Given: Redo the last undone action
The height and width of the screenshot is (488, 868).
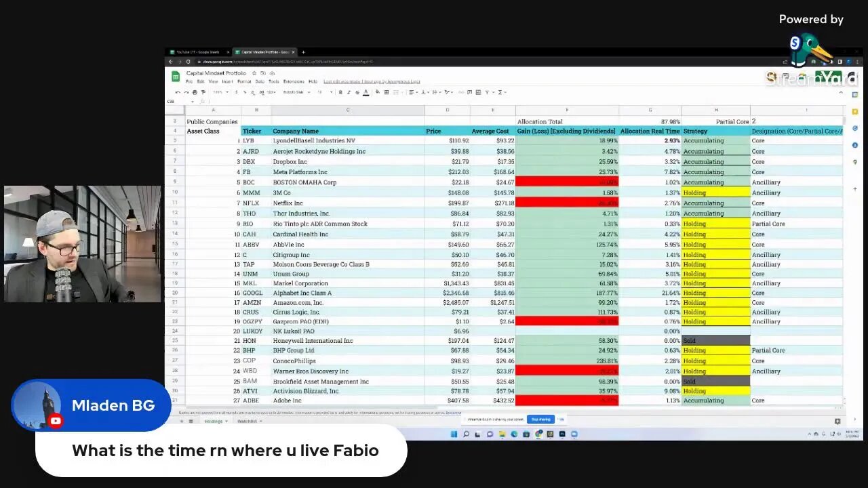Looking at the screenshot, I should coord(186,92).
